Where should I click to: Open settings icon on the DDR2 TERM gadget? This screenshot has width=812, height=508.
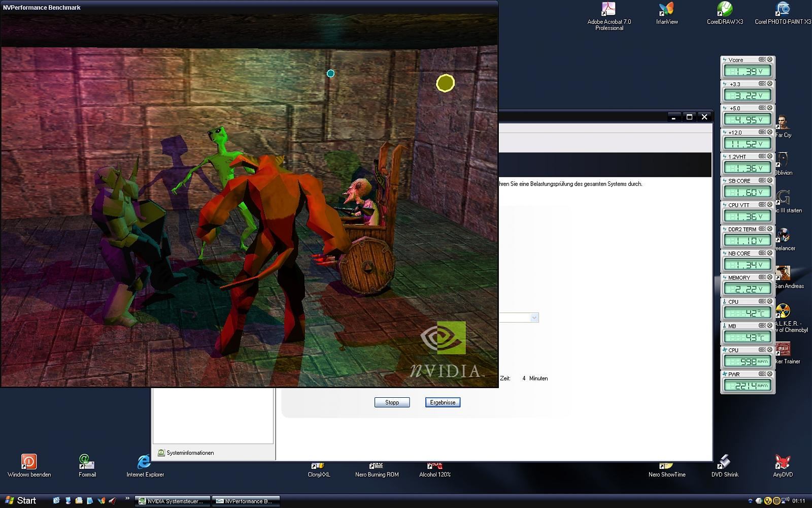[x=762, y=229]
